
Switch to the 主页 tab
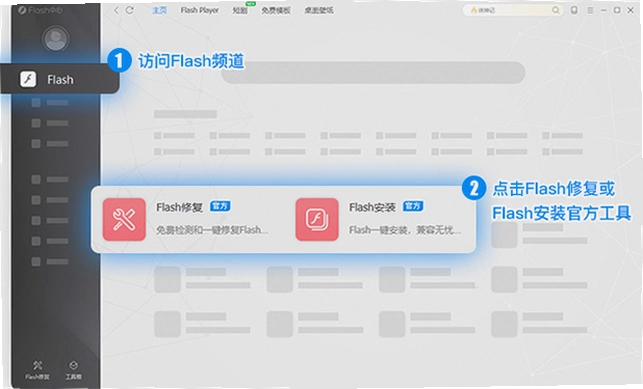click(159, 10)
